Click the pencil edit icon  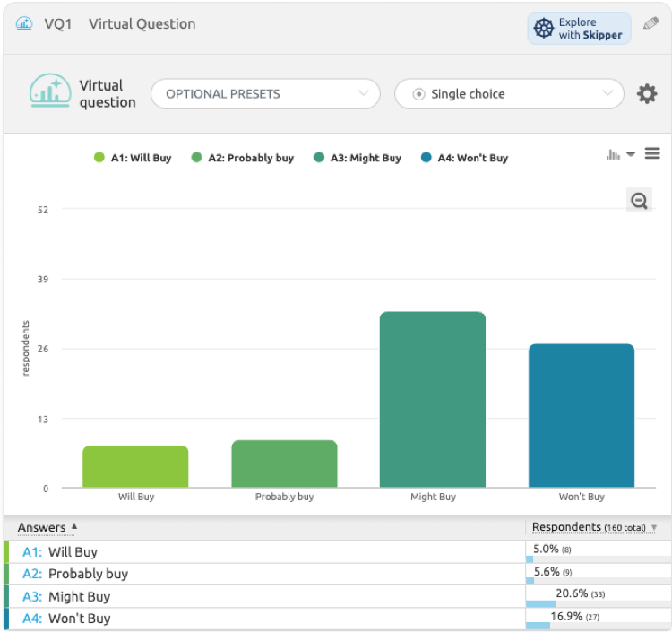[x=651, y=23]
